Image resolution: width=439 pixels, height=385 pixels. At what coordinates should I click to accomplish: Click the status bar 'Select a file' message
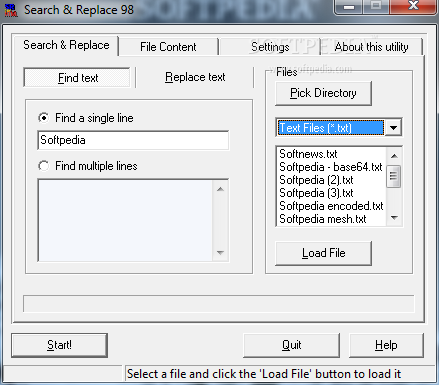click(263, 374)
